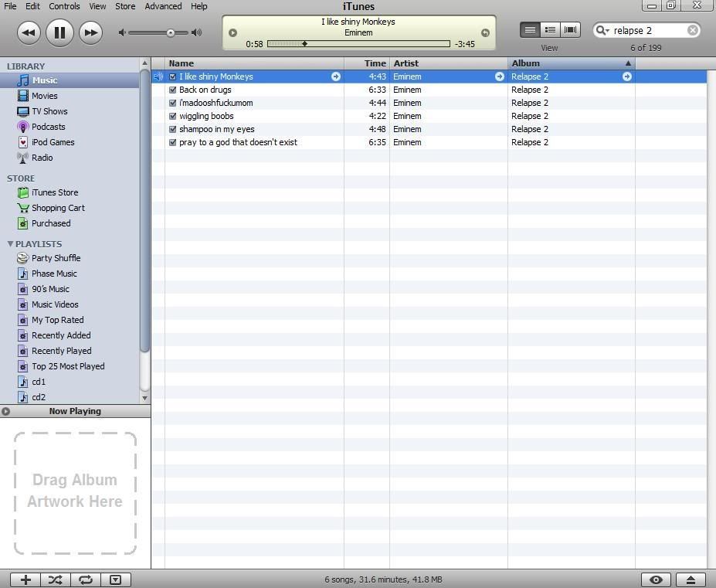Select Music in the library
The width and height of the screenshot is (716, 588).
pos(70,80)
